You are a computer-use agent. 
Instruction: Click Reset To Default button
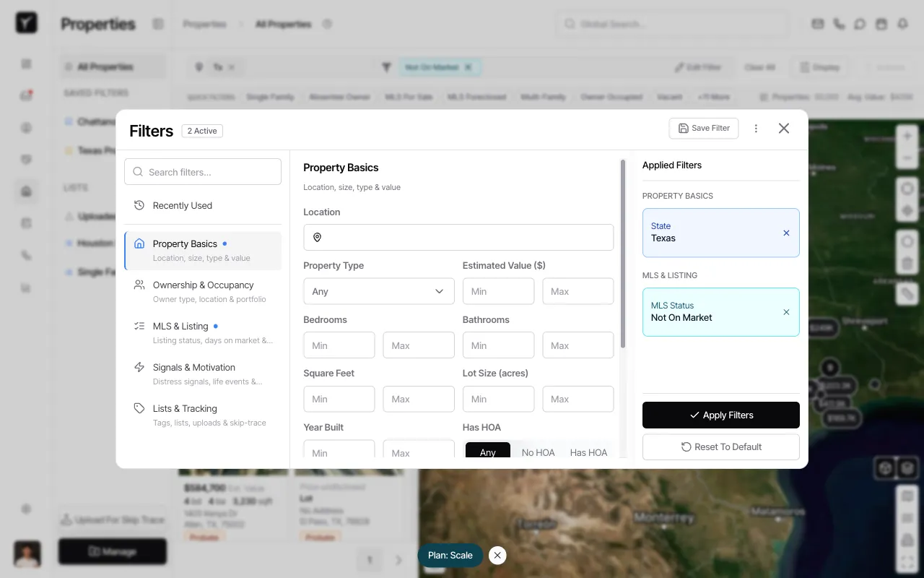720,447
